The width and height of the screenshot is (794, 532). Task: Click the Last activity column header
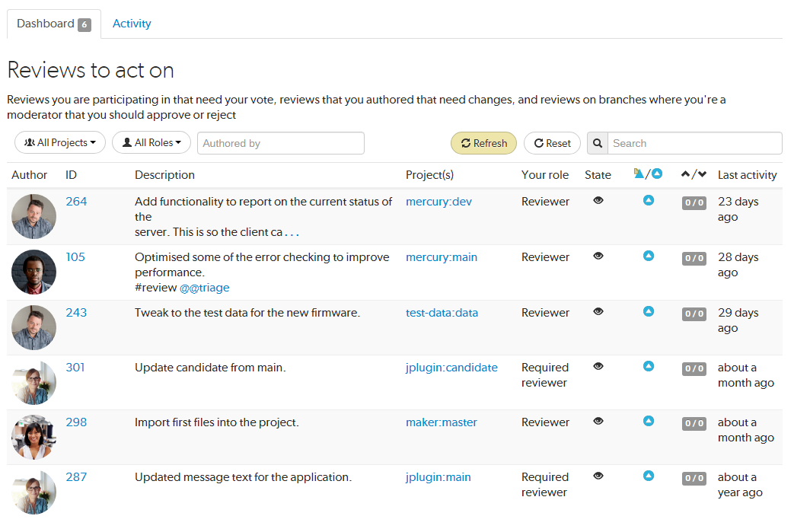(x=747, y=175)
